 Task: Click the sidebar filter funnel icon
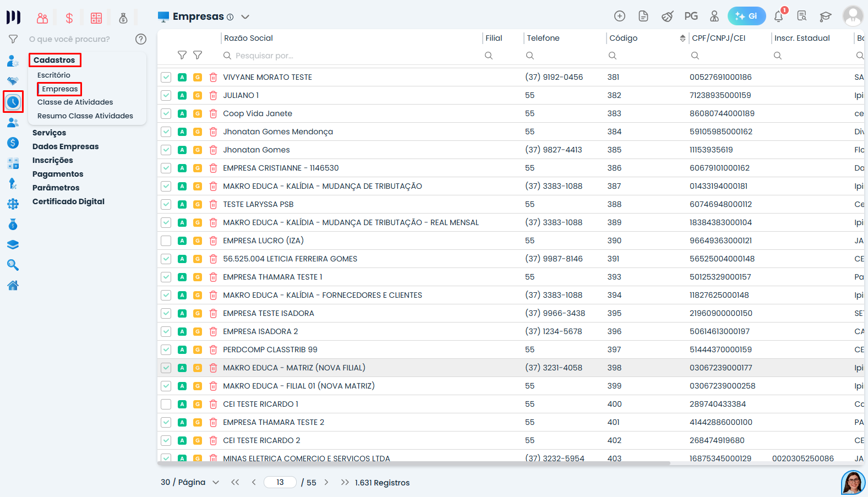click(x=13, y=39)
